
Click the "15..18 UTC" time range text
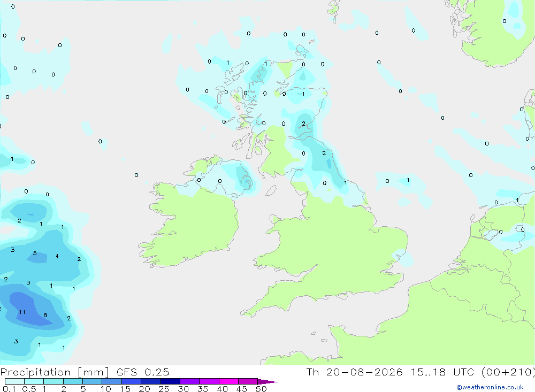442,372
